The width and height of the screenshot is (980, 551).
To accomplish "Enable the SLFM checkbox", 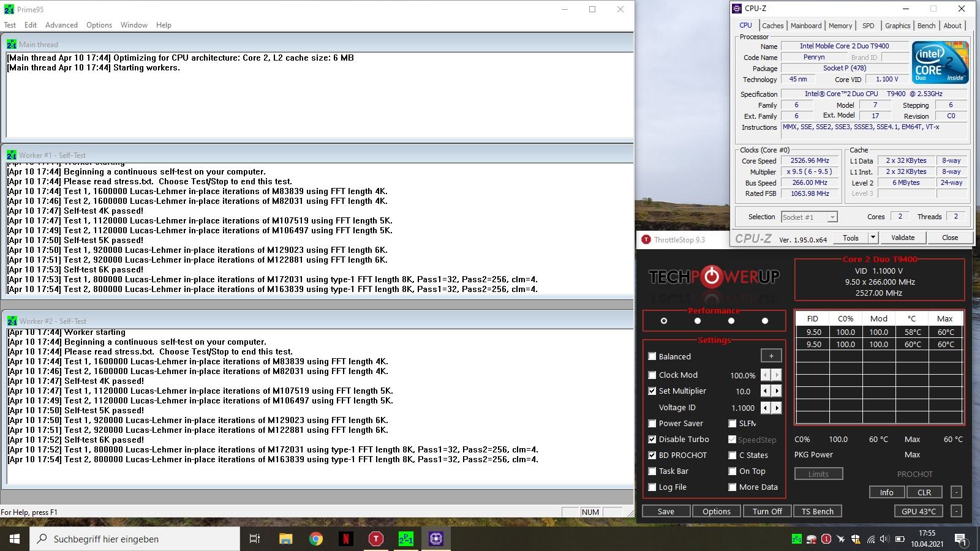I will coord(732,423).
